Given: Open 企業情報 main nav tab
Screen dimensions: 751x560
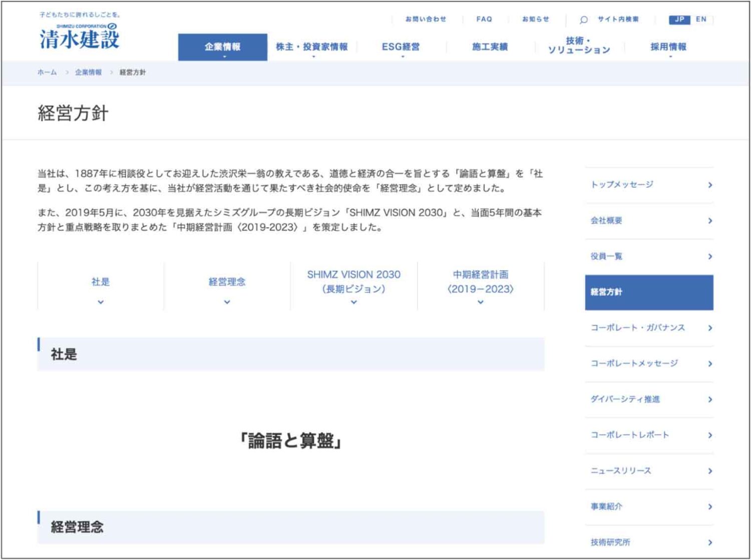Looking at the screenshot, I should click(x=223, y=47).
